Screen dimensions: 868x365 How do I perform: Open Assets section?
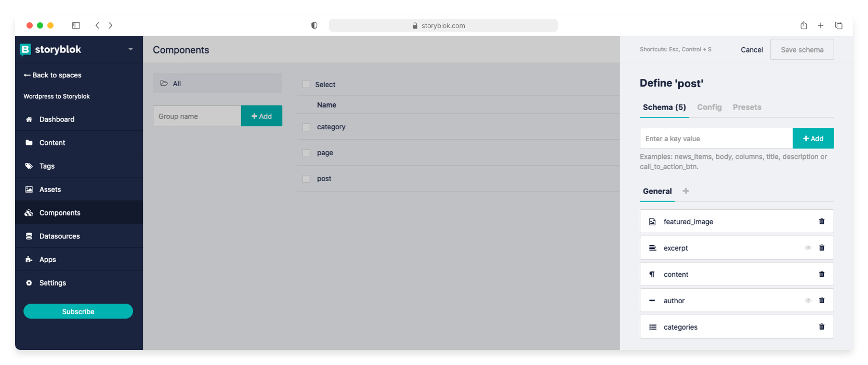[79, 190]
